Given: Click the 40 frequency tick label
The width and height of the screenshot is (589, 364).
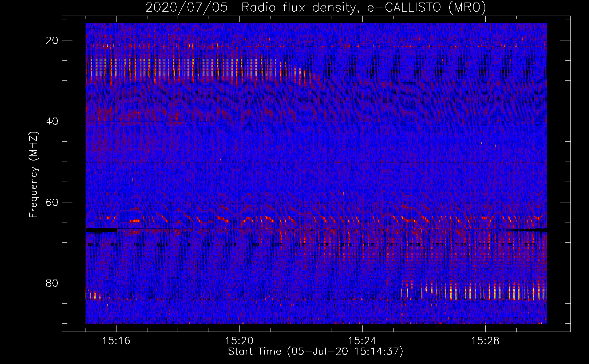Looking at the screenshot, I should pos(52,121).
